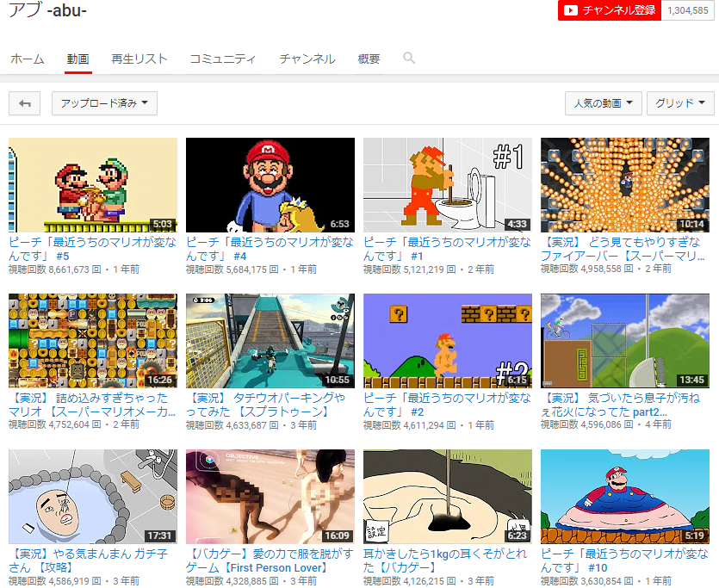Open the hot spring face thumbnail 17:31
Viewport: 719px width, 588px height.
(x=93, y=497)
